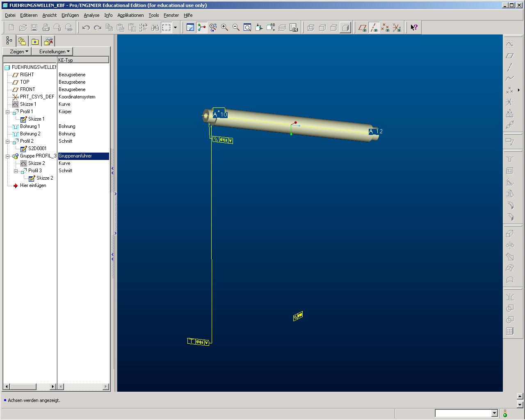
Task: Collapse the Gruppe PROFIL_3 node
Action: coord(8,156)
